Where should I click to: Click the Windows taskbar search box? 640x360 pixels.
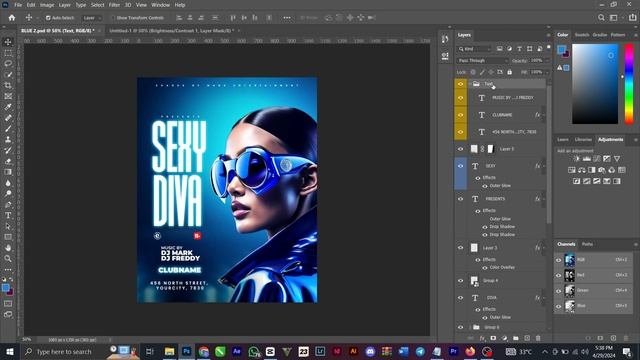click(63, 351)
